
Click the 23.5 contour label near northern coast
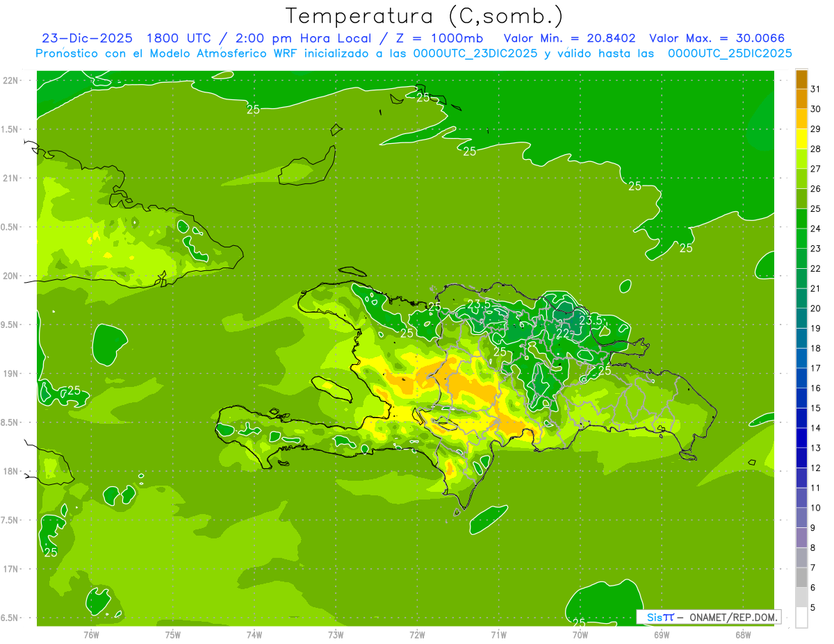pyautogui.click(x=479, y=304)
